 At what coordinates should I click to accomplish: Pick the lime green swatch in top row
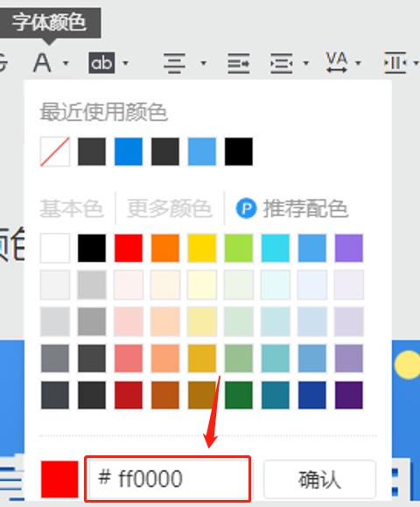(239, 248)
